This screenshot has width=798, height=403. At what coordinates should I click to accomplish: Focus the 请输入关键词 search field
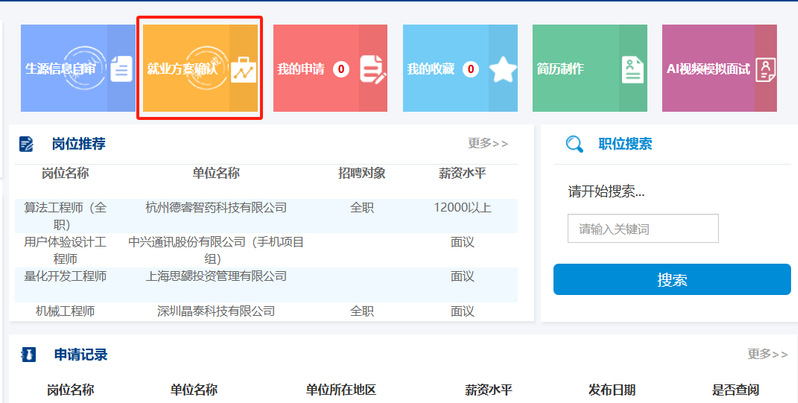pyautogui.click(x=643, y=228)
